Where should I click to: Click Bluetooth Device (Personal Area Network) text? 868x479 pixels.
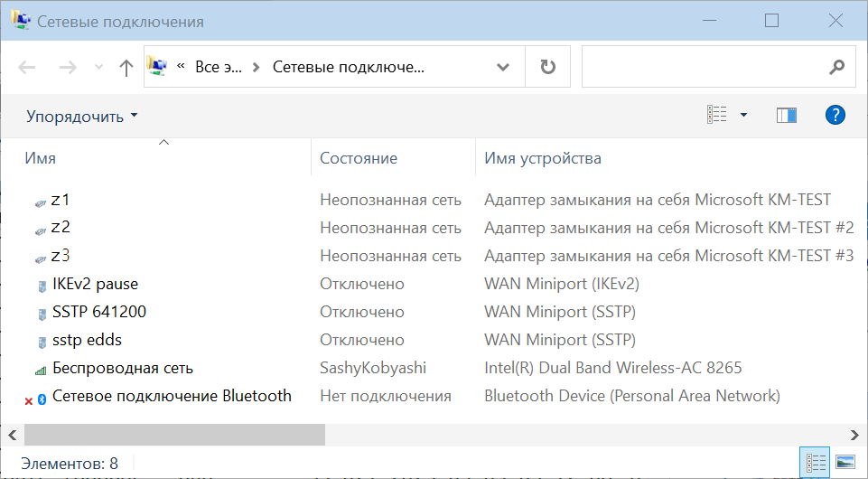(x=632, y=396)
